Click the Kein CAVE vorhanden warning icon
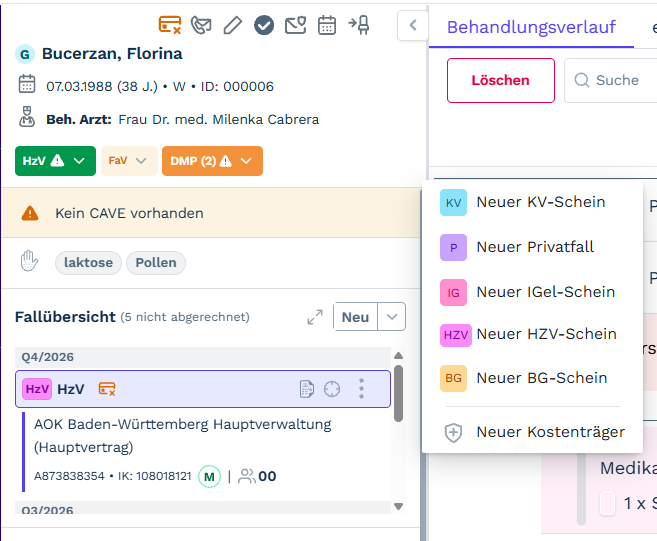 30,213
